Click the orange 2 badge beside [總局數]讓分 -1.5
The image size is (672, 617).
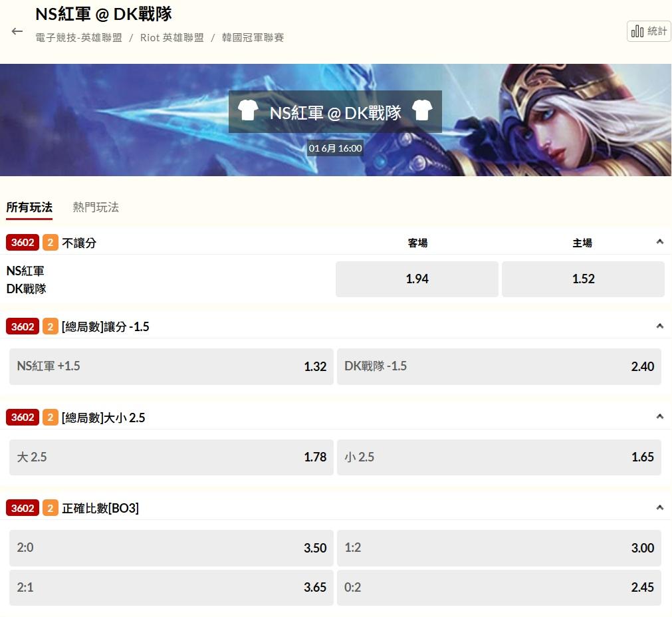[51, 326]
